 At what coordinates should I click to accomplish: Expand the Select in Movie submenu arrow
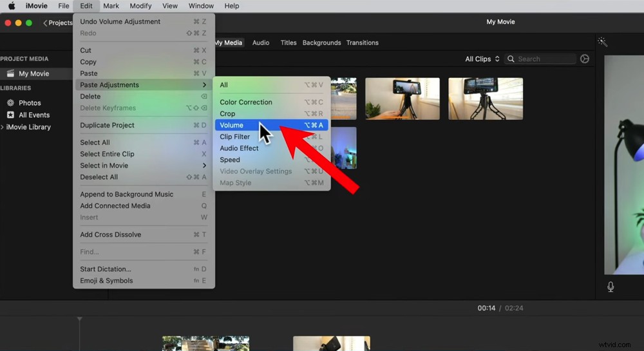(205, 165)
